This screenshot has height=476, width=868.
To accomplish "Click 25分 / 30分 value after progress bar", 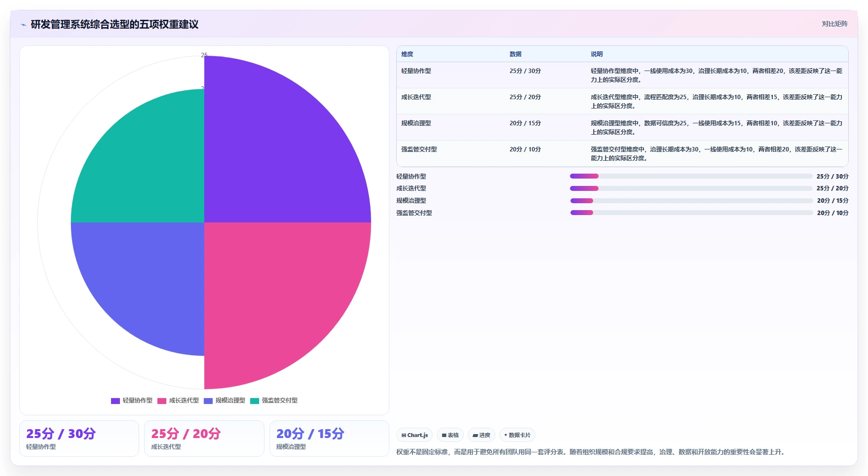I will (832, 177).
